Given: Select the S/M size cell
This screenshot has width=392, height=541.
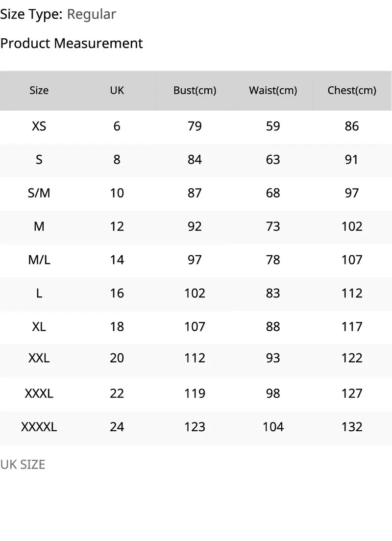Looking at the screenshot, I should 39,193.
